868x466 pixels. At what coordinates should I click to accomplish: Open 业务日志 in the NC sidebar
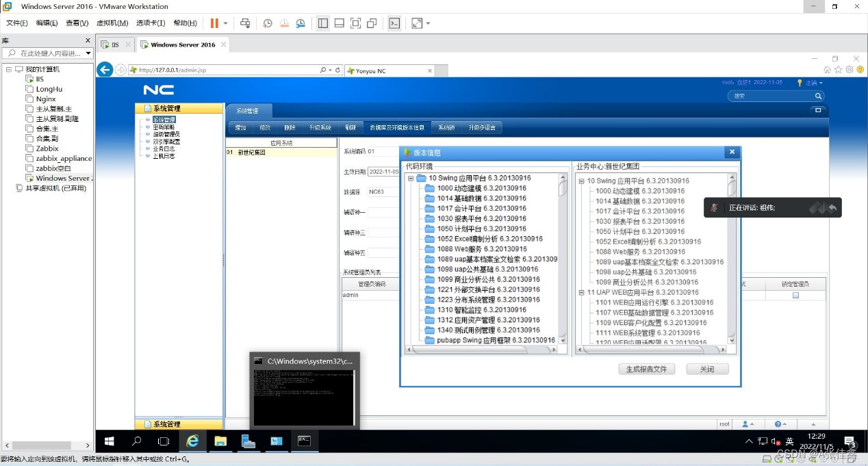pyautogui.click(x=163, y=148)
